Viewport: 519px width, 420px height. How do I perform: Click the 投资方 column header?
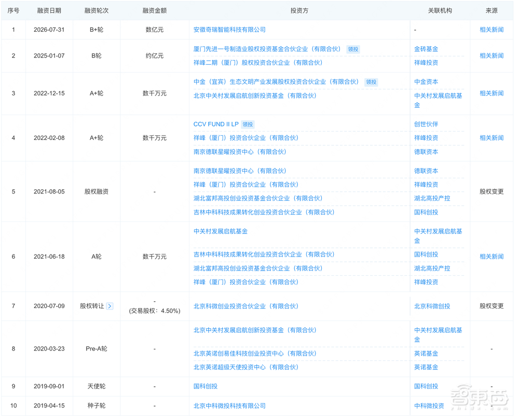(x=299, y=10)
